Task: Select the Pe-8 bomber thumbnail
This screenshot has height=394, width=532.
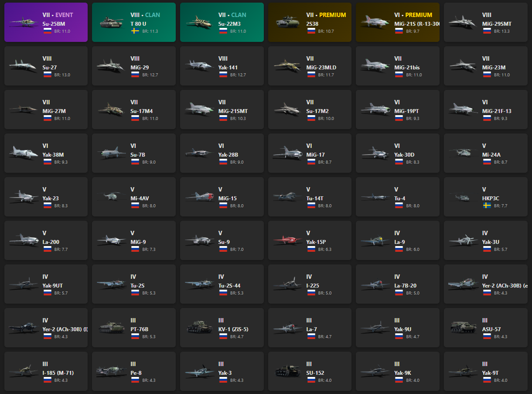Action: point(111,371)
